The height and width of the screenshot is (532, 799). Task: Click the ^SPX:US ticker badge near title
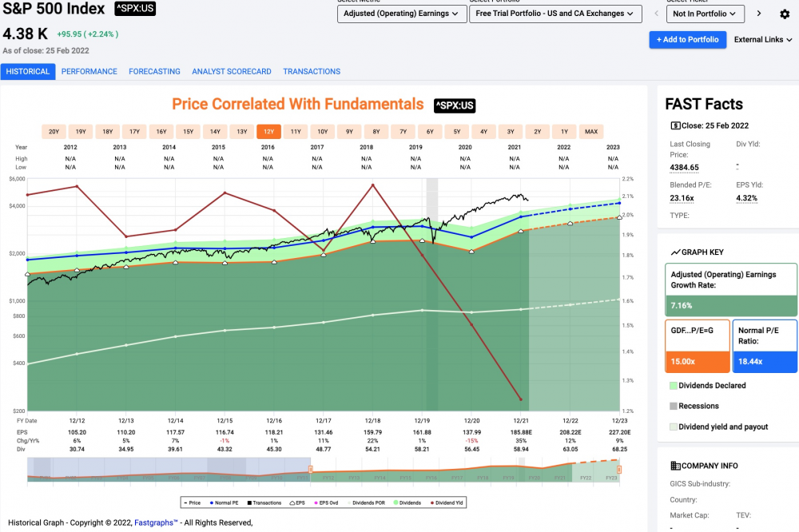tap(135, 8)
